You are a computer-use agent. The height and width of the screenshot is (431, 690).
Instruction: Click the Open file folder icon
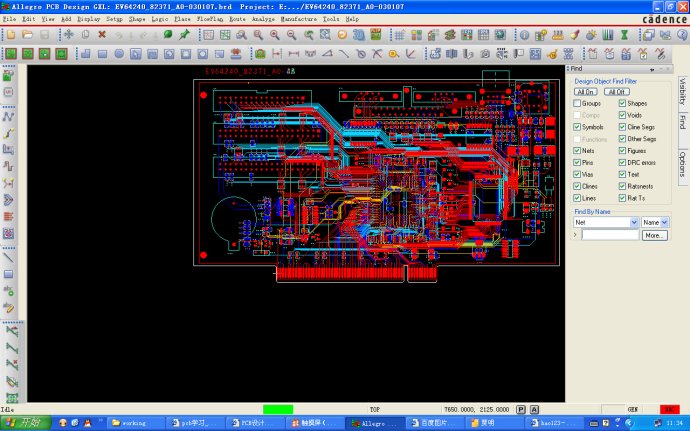pos(27,35)
